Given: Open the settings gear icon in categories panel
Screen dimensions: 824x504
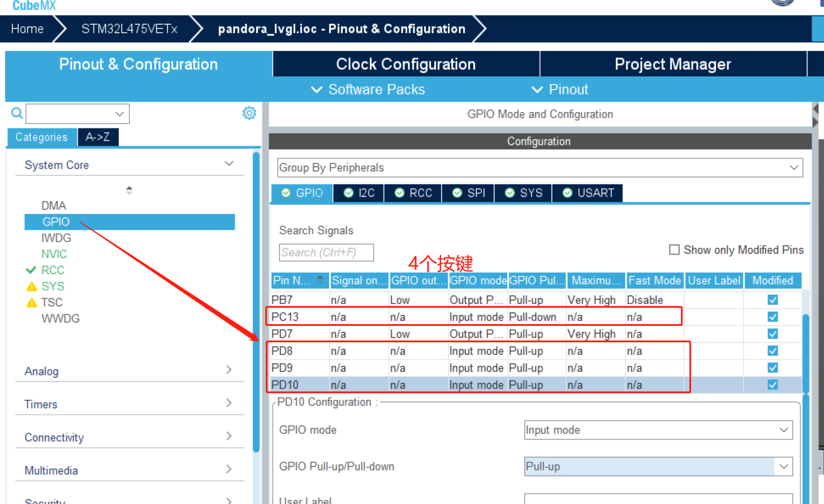Looking at the screenshot, I should click(x=249, y=113).
